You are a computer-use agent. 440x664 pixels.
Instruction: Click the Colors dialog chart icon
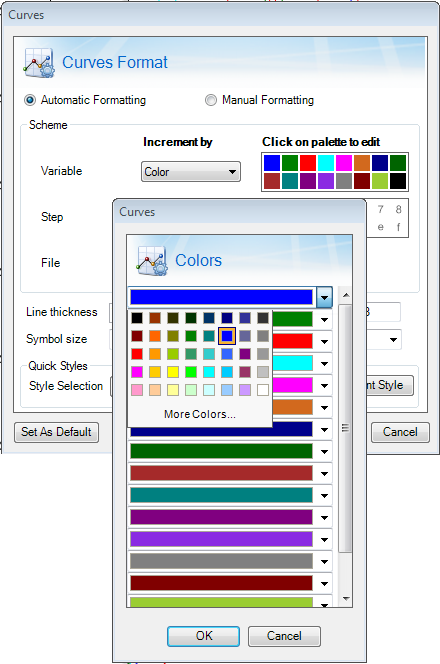[152, 261]
